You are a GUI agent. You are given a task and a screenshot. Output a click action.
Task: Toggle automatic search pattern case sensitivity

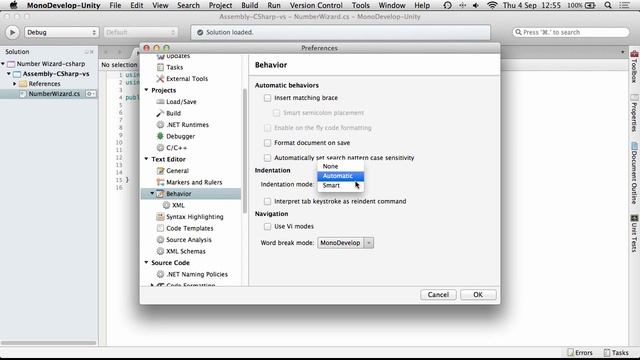coord(267,158)
